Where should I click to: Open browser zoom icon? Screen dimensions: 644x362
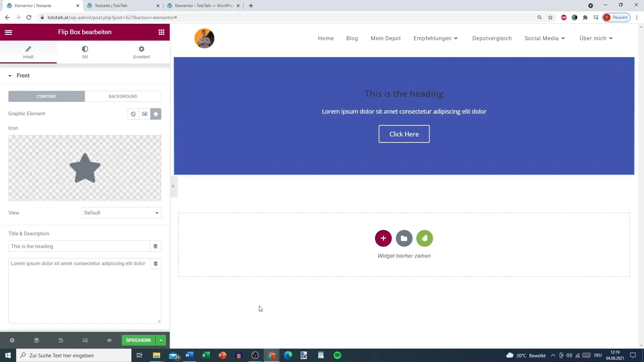[x=540, y=17]
